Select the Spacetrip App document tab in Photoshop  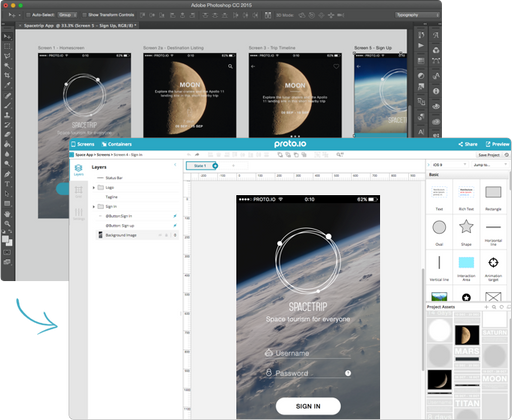coord(78,25)
